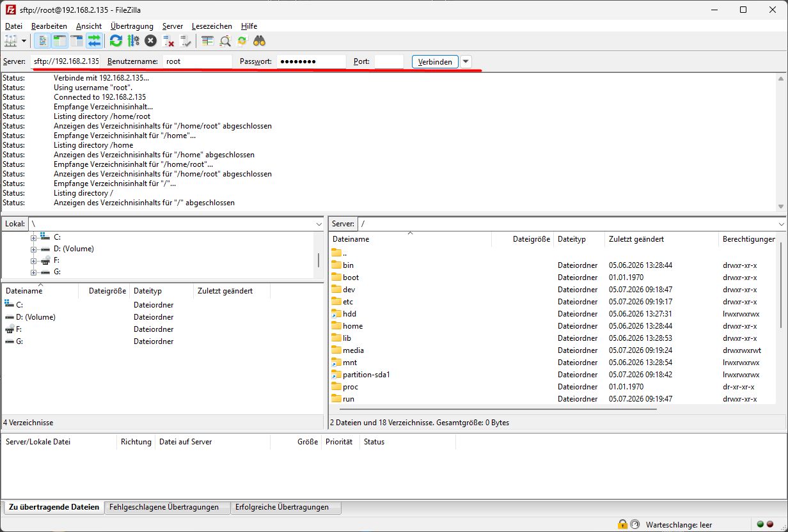Toggle the message log display
Viewport: 788px width, 532px height.
(x=43, y=41)
